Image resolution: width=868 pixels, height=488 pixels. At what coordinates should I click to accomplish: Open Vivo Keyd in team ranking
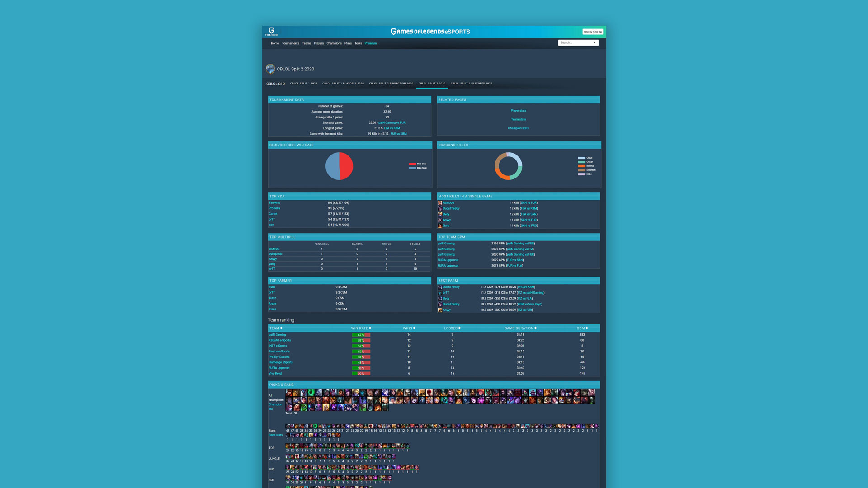[x=275, y=374]
